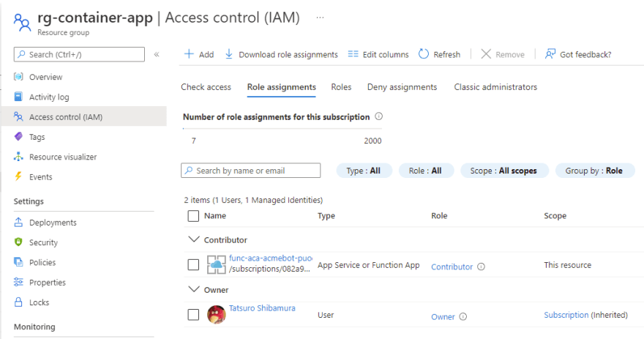Viewport: 644px width, 339px height.
Task: Open the Classic administrators tab
Action: (495, 87)
